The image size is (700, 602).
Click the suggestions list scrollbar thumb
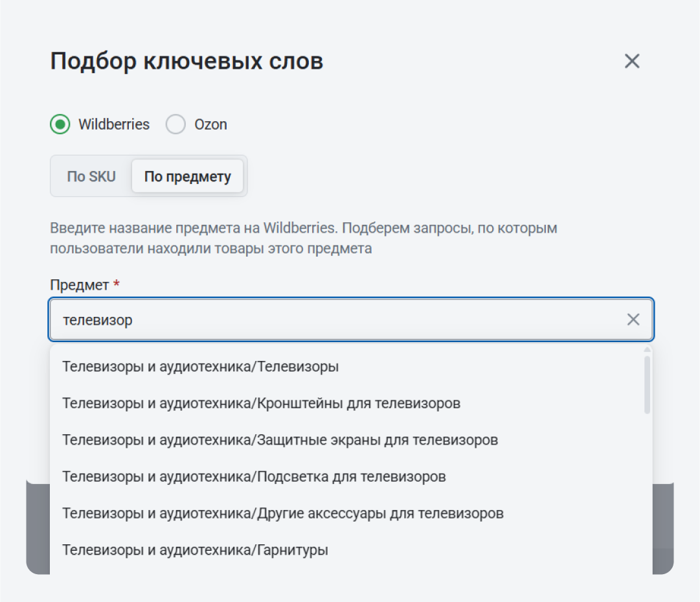(647, 385)
